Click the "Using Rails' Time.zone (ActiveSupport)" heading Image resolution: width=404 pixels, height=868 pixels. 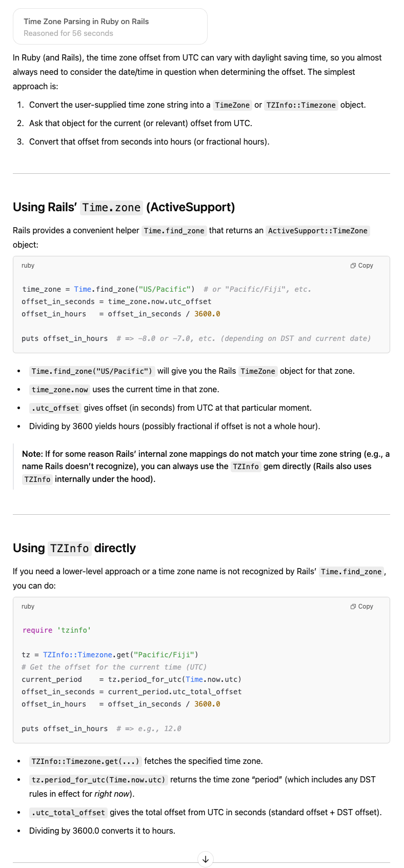[124, 207]
